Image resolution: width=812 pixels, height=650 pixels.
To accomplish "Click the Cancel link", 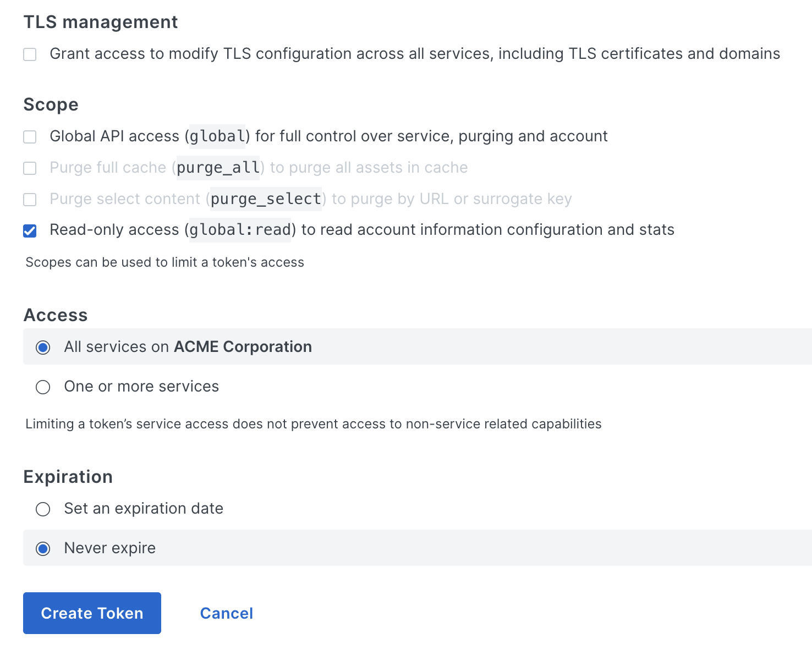I will click(x=226, y=613).
